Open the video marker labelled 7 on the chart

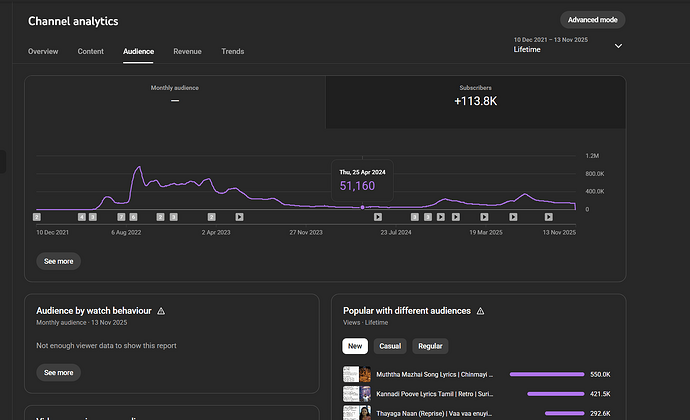click(121, 216)
